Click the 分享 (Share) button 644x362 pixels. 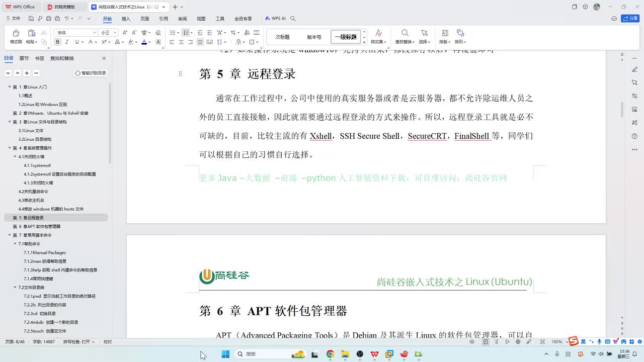630,19
